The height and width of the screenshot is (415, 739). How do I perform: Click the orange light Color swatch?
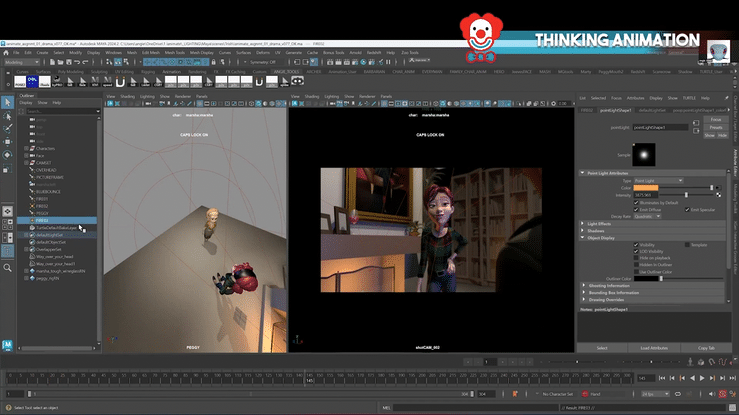[x=646, y=188]
